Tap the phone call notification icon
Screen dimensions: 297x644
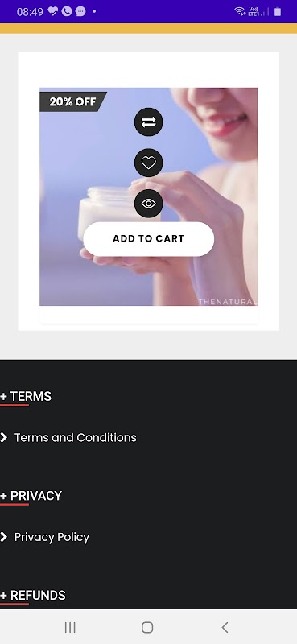coord(67,11)
